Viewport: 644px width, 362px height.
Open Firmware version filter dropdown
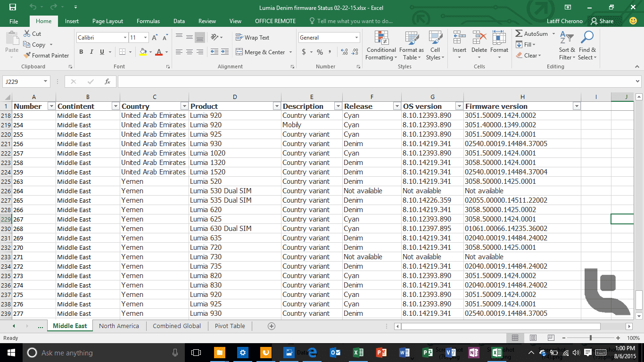pos(576,107)
